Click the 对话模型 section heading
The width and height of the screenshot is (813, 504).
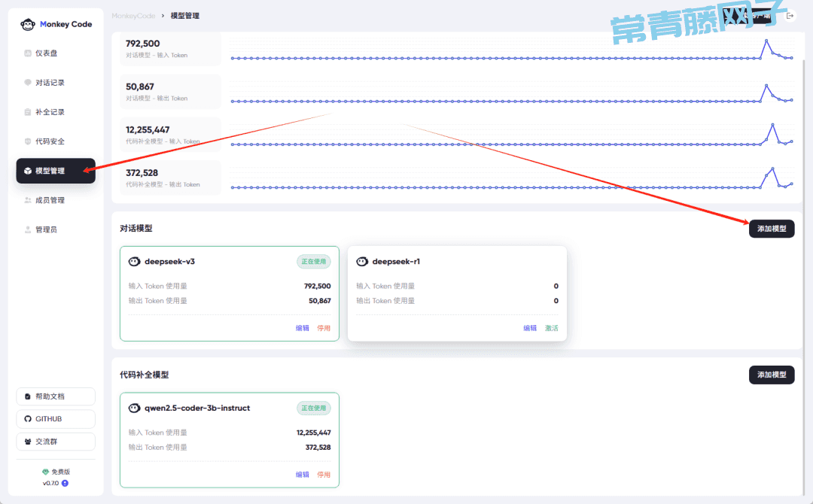(135, 229)
